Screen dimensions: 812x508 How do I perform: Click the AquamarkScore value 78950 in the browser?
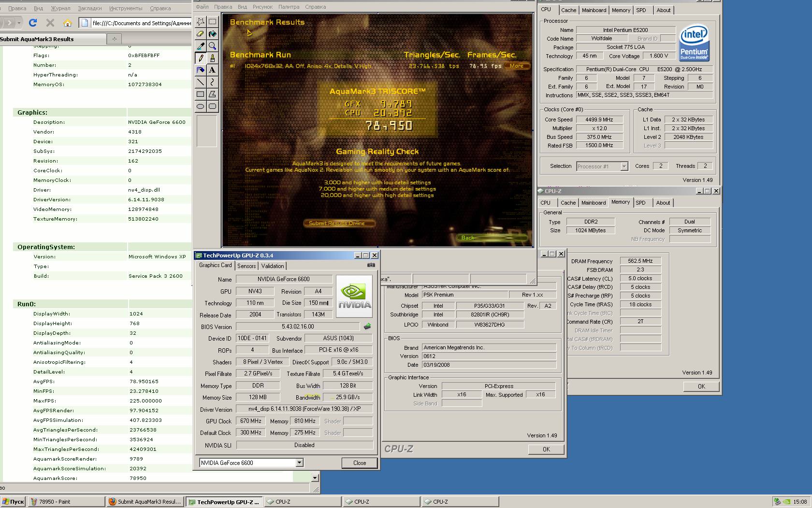point(138,478)
